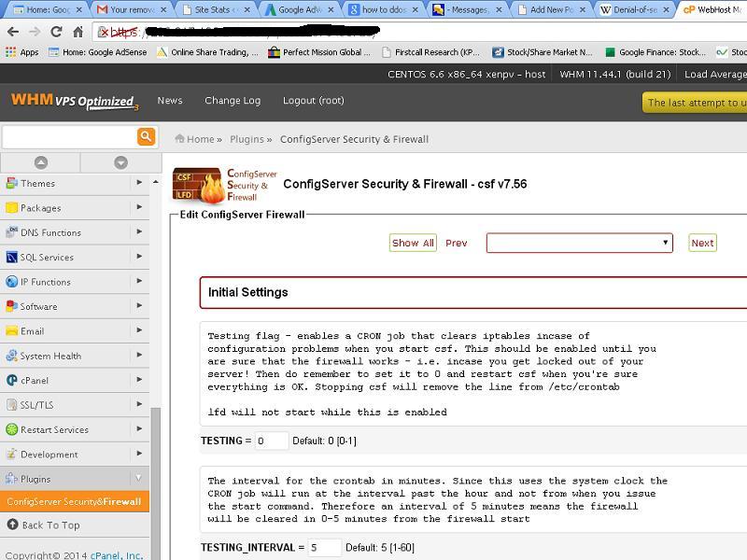The height and width of the screenshot is (560, 747).
Task: Expand the System Health menu arrow
Action: pos(139,355)
